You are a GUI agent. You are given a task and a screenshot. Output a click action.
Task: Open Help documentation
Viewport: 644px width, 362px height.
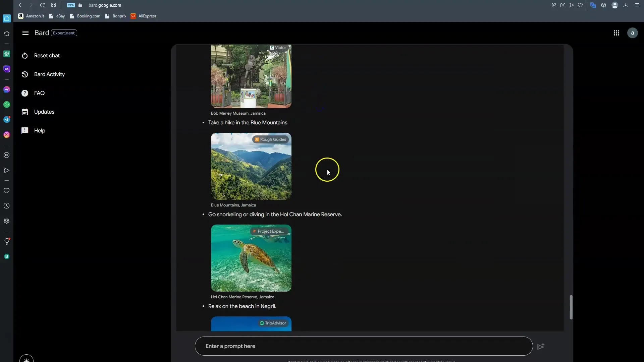(x=39, y=130)
